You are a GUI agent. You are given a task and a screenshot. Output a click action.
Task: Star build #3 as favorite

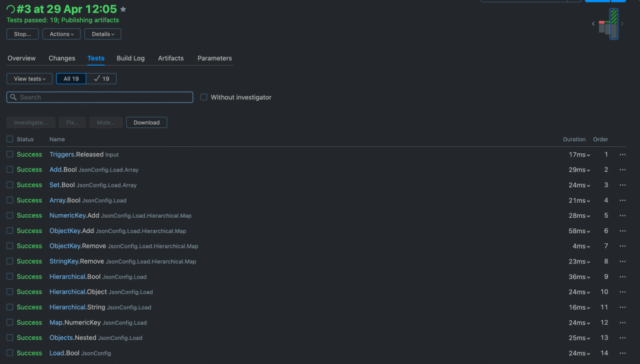(123, 9)
